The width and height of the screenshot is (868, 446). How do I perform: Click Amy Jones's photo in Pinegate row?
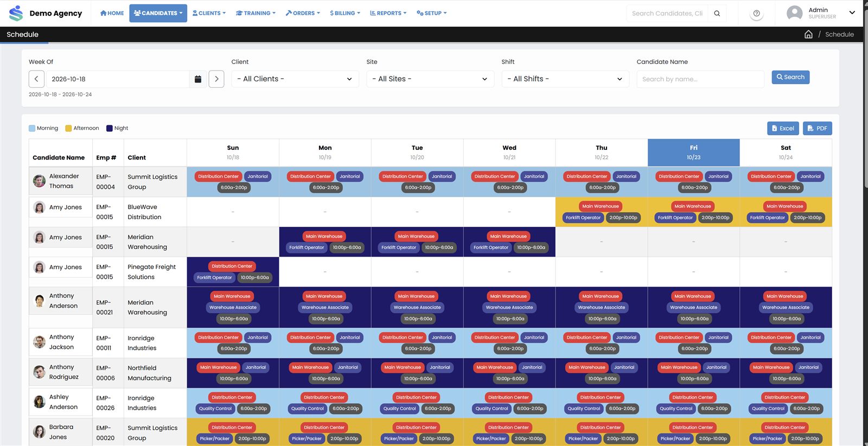click(x=39, y=267)
